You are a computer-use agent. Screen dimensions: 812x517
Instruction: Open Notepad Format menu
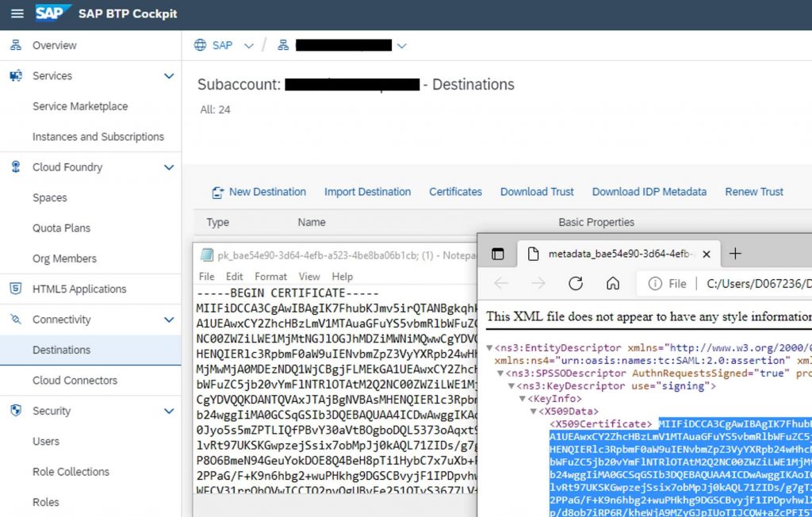tap(270, 276)
